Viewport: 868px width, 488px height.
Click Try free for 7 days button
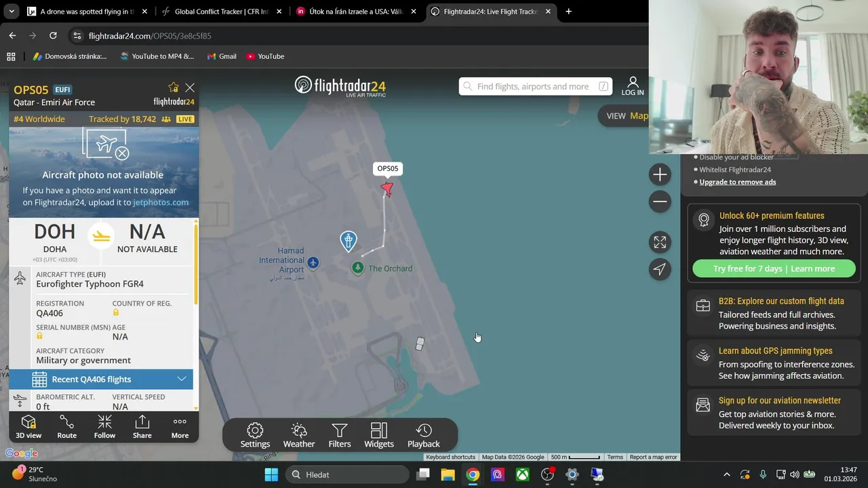[x=774, y=268]
